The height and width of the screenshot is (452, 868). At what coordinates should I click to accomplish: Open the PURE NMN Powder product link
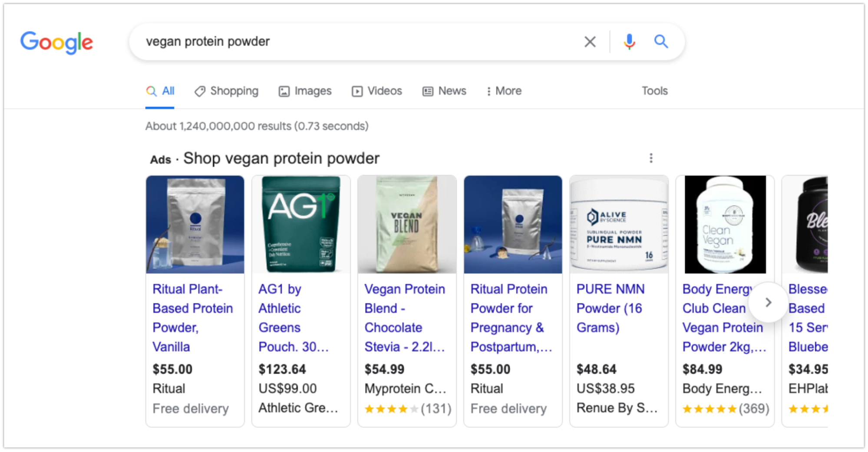tap(610, 308)
